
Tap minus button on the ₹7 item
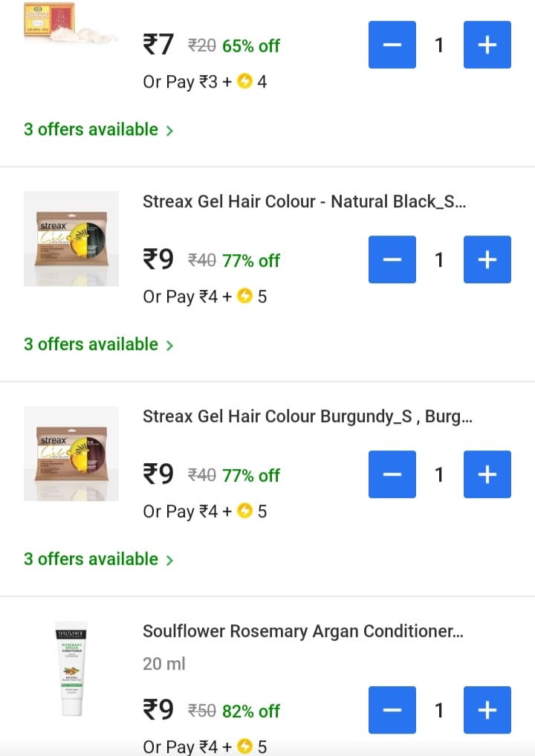tap(392, 45)
